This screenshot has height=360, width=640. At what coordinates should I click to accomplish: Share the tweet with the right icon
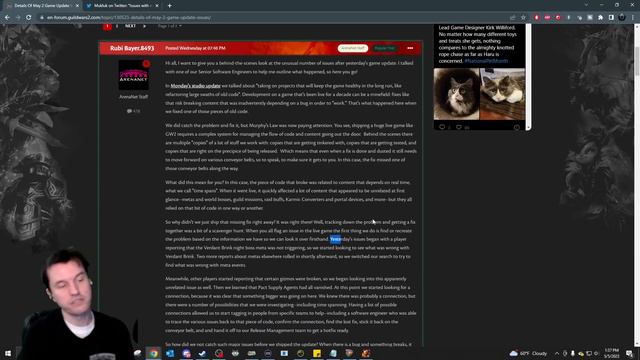pyautogui.click(x=517, y=127)
